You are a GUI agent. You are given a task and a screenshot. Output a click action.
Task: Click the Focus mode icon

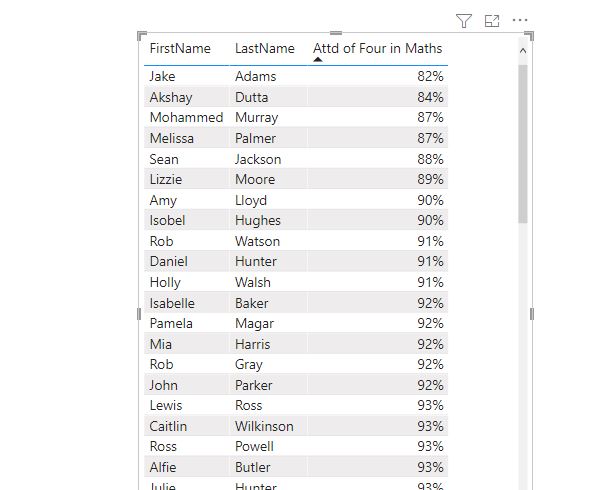[492, 21]
